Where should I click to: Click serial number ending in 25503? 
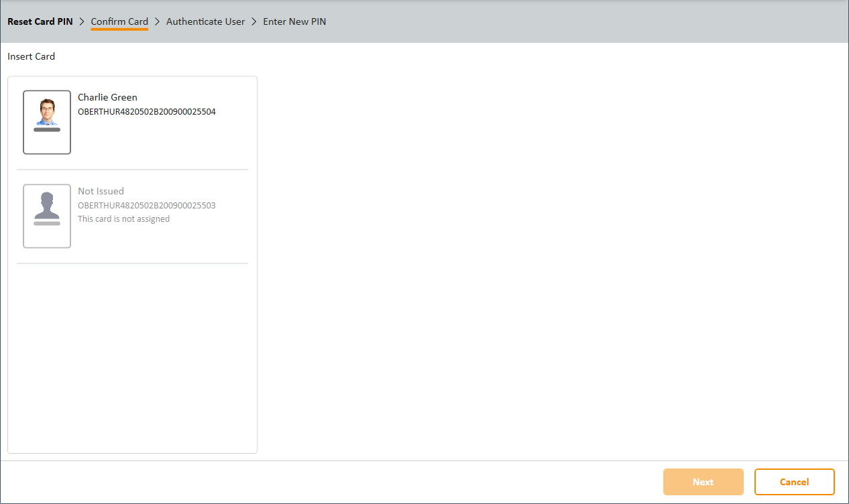[x=147, y=206]
